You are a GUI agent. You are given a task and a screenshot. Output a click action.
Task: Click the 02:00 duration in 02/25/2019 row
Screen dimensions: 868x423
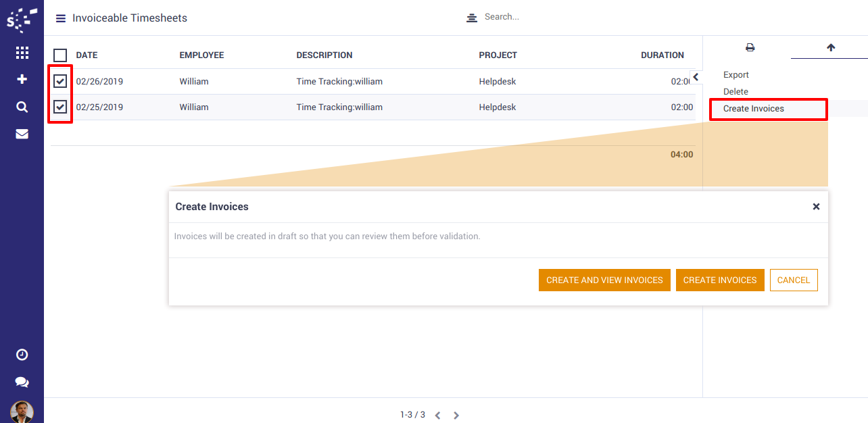[682, 107]
